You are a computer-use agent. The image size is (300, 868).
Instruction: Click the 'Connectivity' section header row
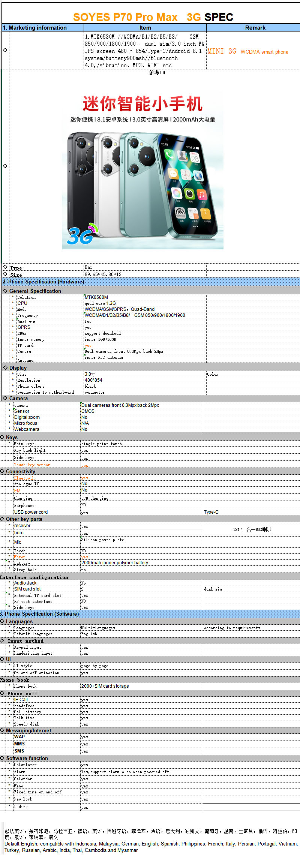[x=150, y=471]
